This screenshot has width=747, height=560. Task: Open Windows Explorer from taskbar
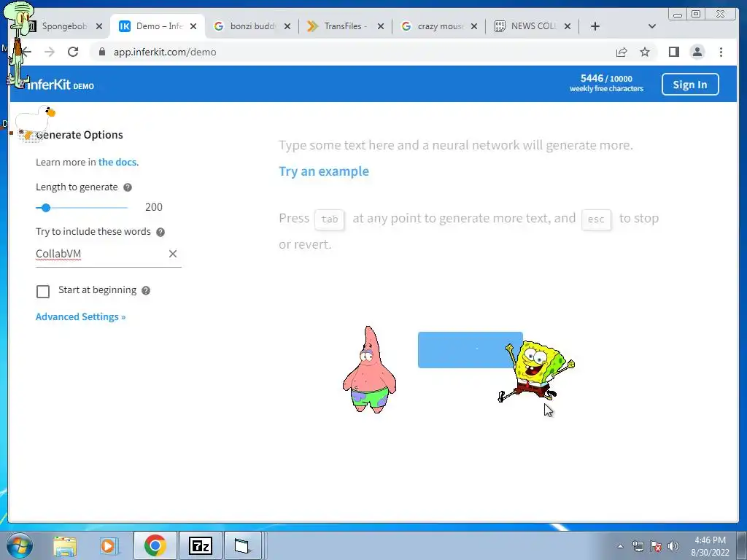click(65, 545)
